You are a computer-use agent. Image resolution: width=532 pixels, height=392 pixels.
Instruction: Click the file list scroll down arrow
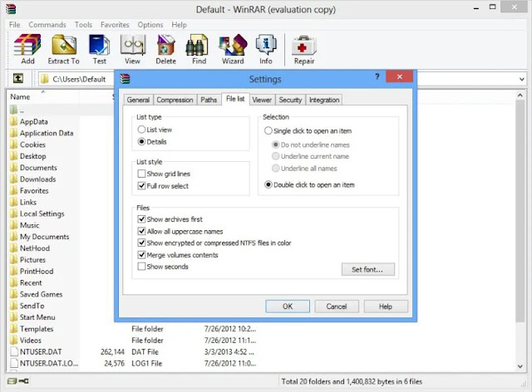(x=520, y=366)
